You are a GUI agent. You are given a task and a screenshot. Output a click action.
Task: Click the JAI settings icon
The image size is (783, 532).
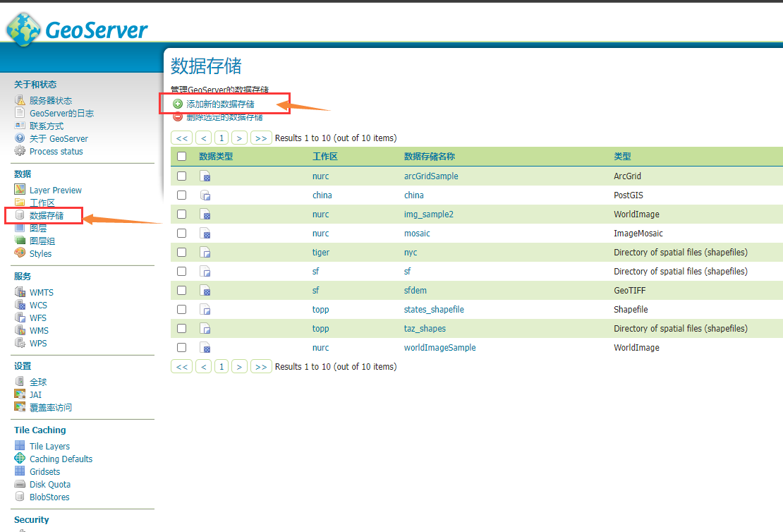20,394
